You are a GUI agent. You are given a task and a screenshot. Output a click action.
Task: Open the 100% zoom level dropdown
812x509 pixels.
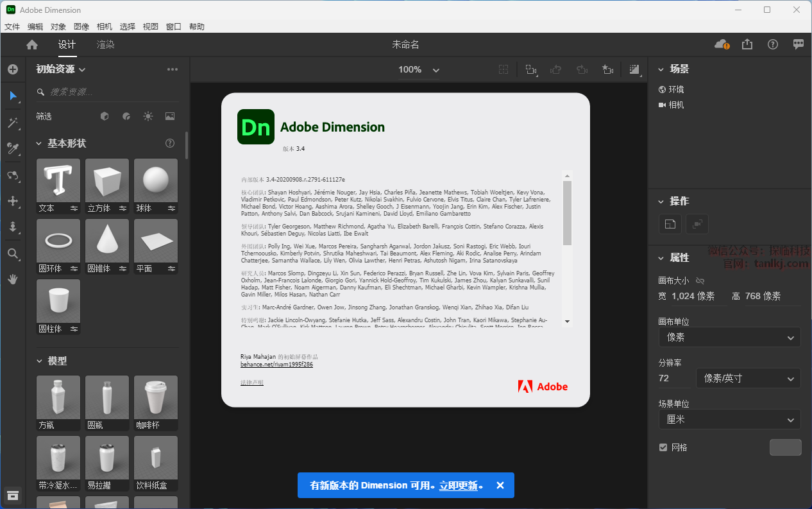(x=418, y=69)
